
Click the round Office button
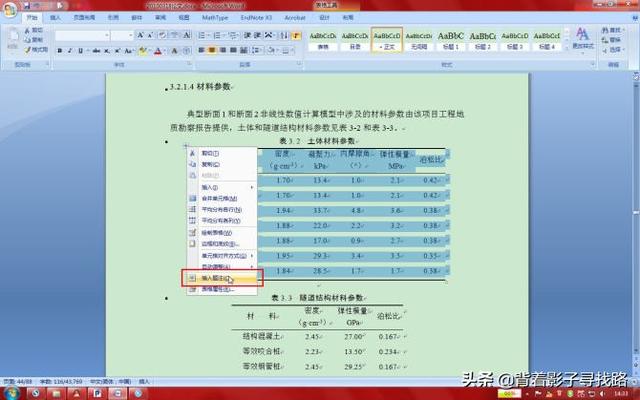10,11
